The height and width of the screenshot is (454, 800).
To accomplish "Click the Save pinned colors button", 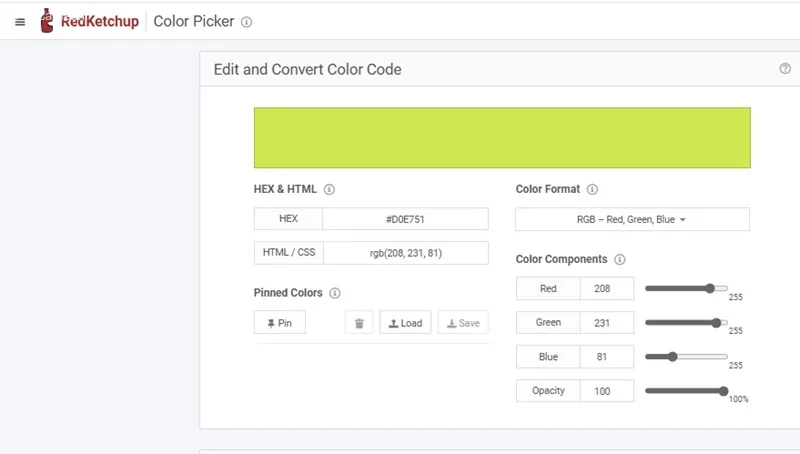I will [463, 323].
